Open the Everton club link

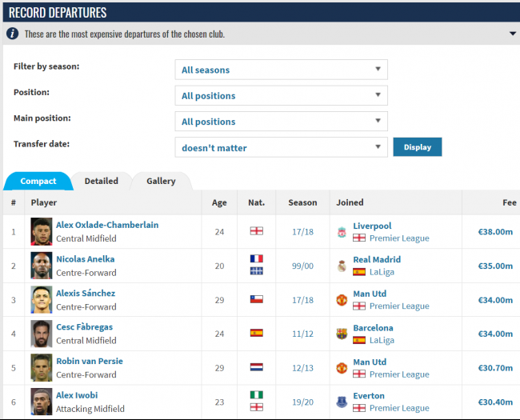point(369,396)
